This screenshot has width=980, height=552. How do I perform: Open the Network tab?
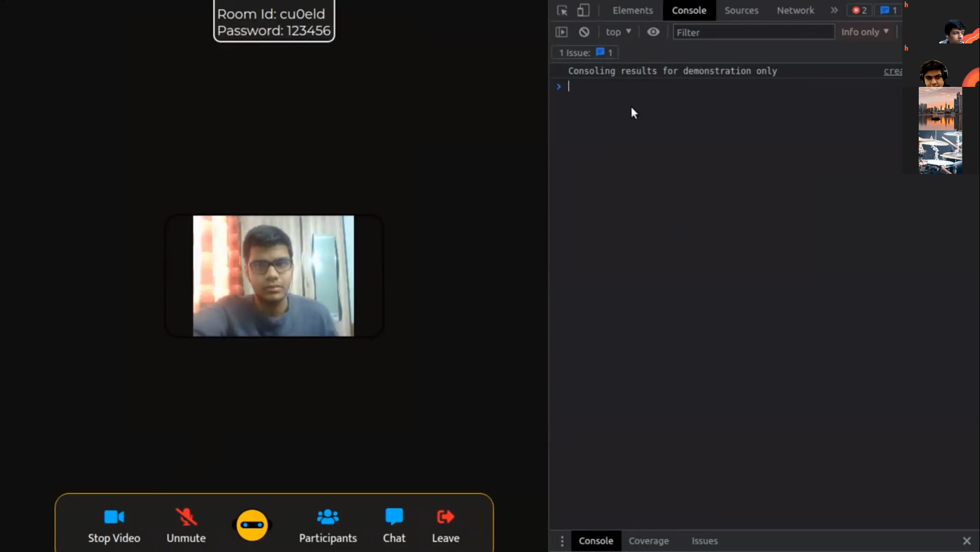[795, 10]
